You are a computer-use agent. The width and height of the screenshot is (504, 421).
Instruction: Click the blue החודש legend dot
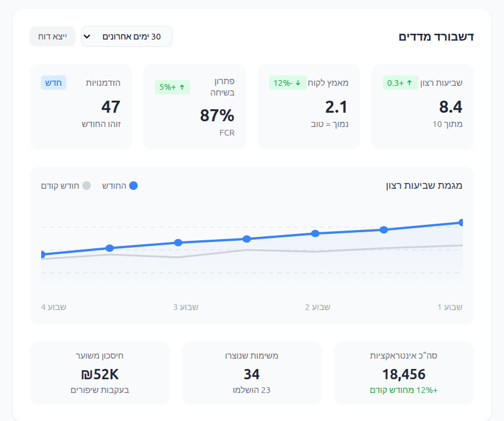coord(133,186)
